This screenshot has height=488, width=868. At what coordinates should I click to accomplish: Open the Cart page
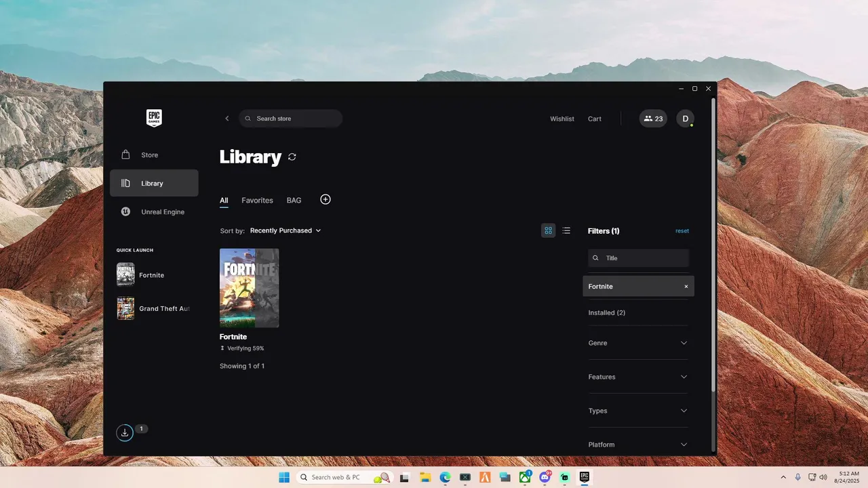point(595,119)
